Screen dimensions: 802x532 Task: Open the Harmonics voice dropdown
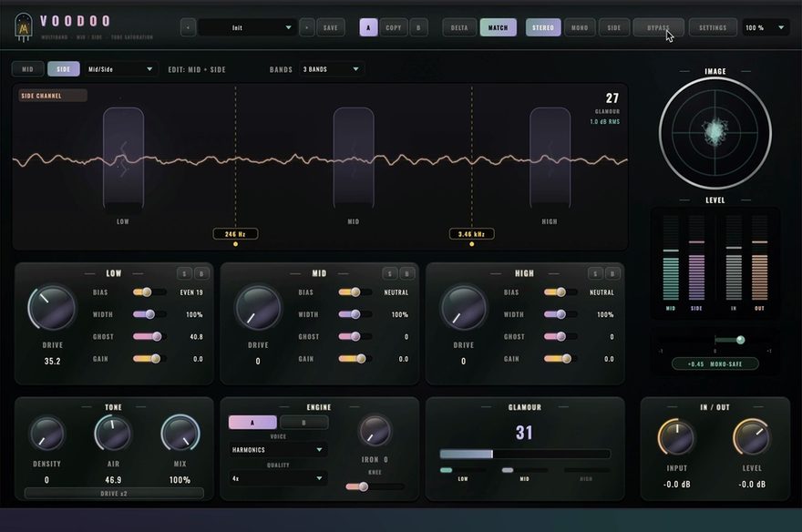278,450
